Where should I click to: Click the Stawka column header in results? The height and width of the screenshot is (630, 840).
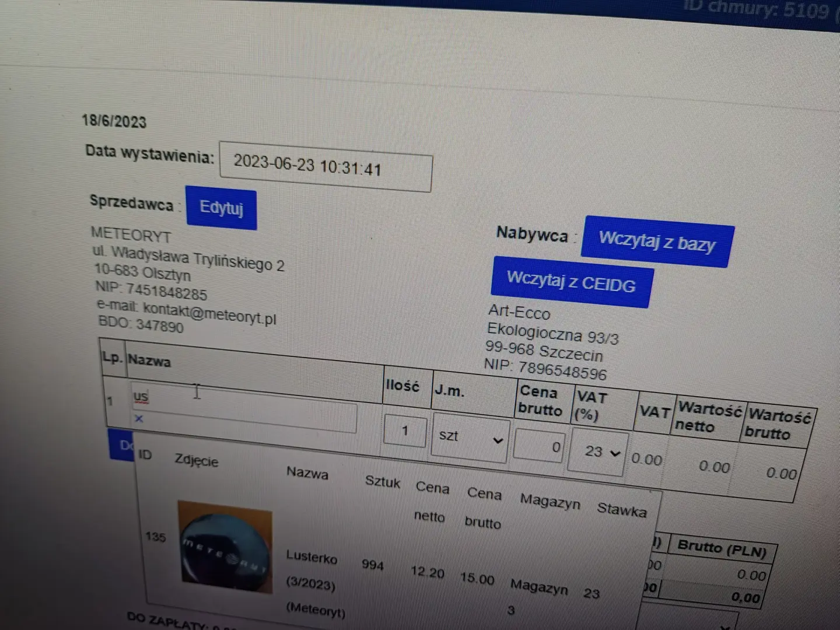pyautogui.click(x=622, y=509)
